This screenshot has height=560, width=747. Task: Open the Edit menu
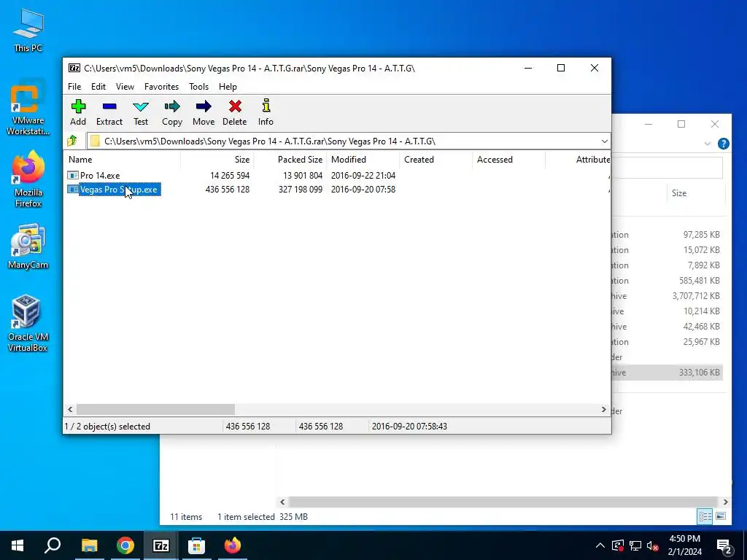click(x=98, y=87)
